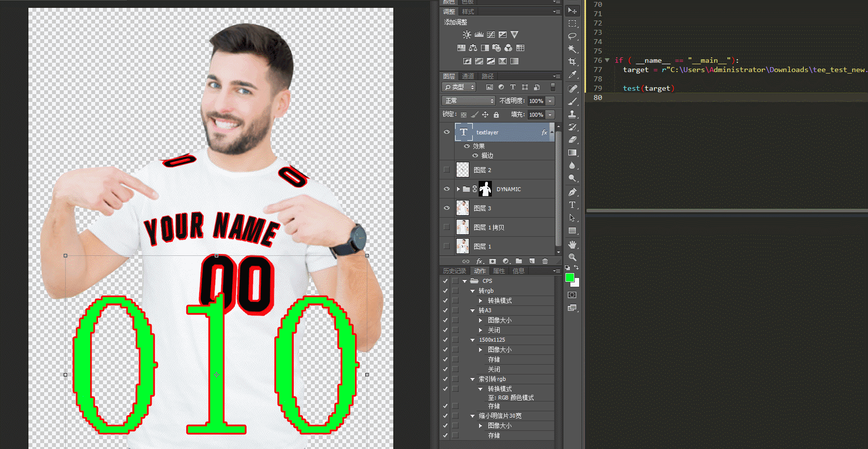Add a Photo Filter adjustment

[x=497, y=48]
